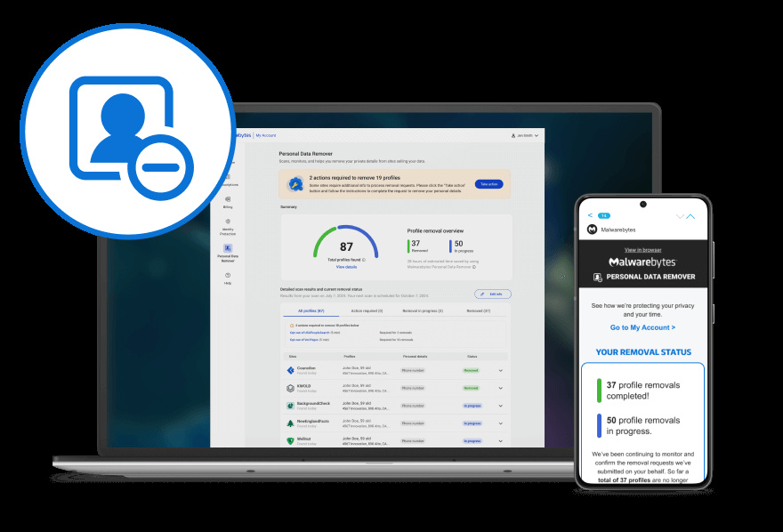Tap Go to My Account on the phone
783x532 pixels.
pos(642,327)
